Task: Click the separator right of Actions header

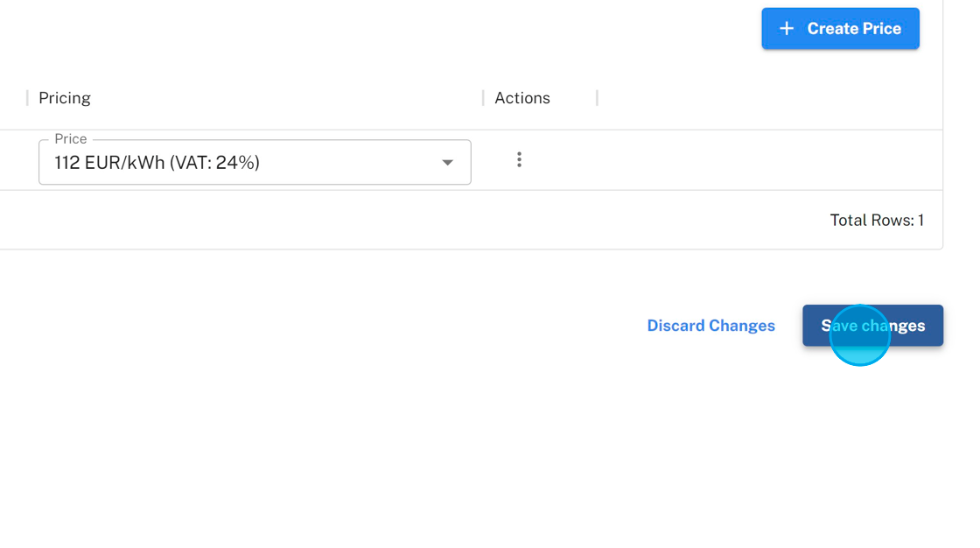Action: tap(597, 98)
